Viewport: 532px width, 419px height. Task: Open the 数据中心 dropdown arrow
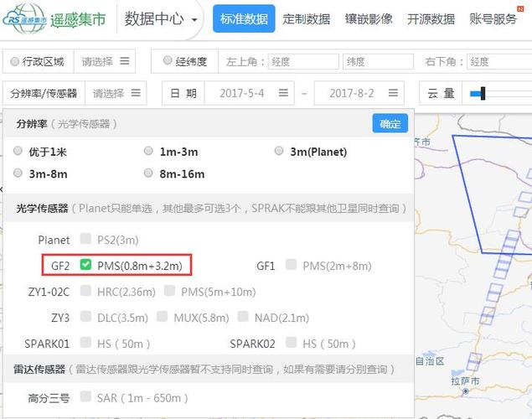tap(194, 19)
